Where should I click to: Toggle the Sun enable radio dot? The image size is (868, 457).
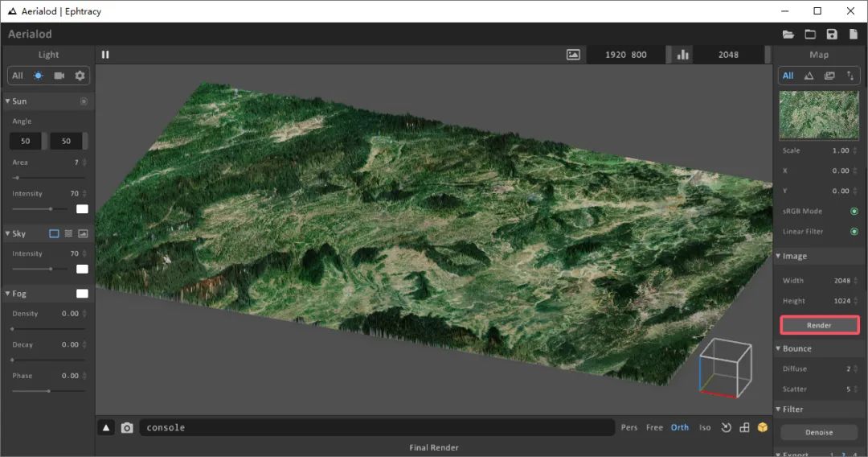pyautogui.click(x=84, y=101)
